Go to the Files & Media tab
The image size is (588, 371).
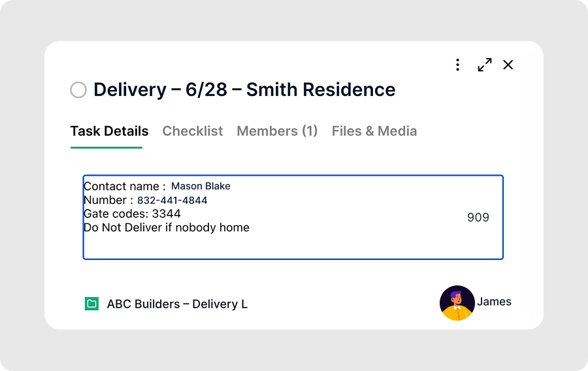[374, 131]
